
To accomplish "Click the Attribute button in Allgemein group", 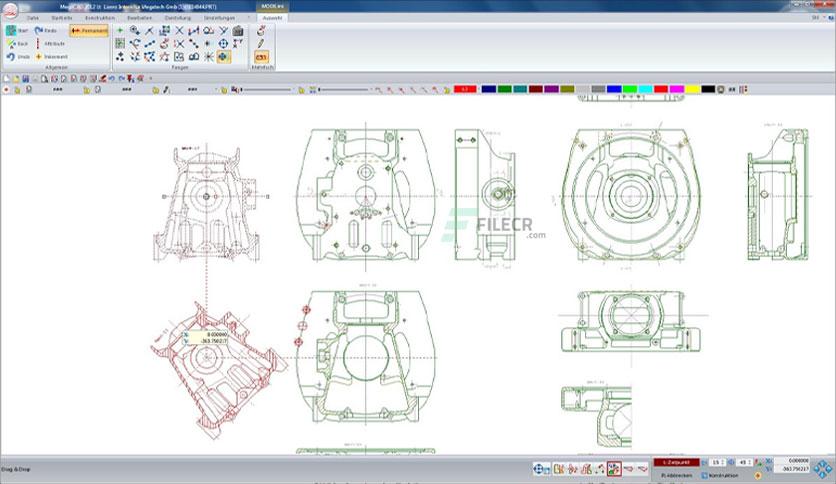I will (x=51, y=44).
